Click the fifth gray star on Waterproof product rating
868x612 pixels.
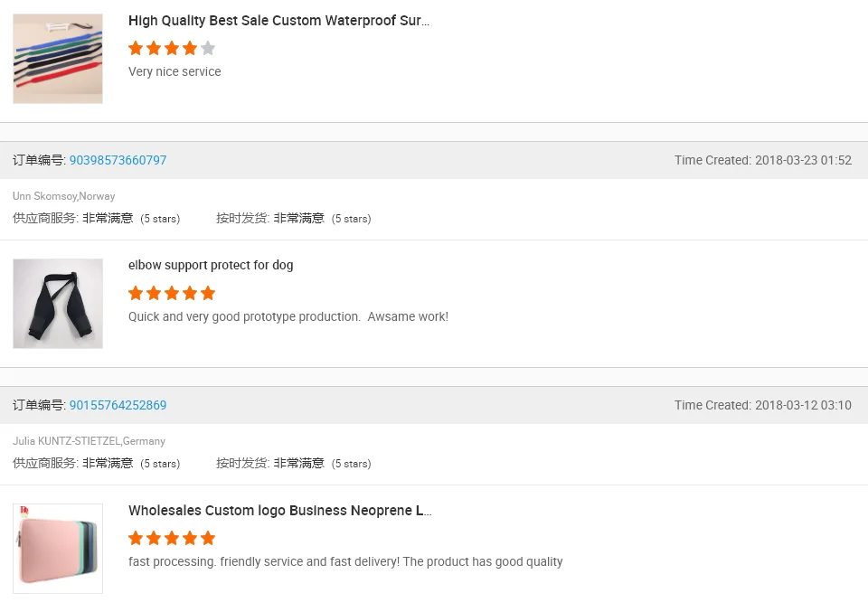click(208, 48)
